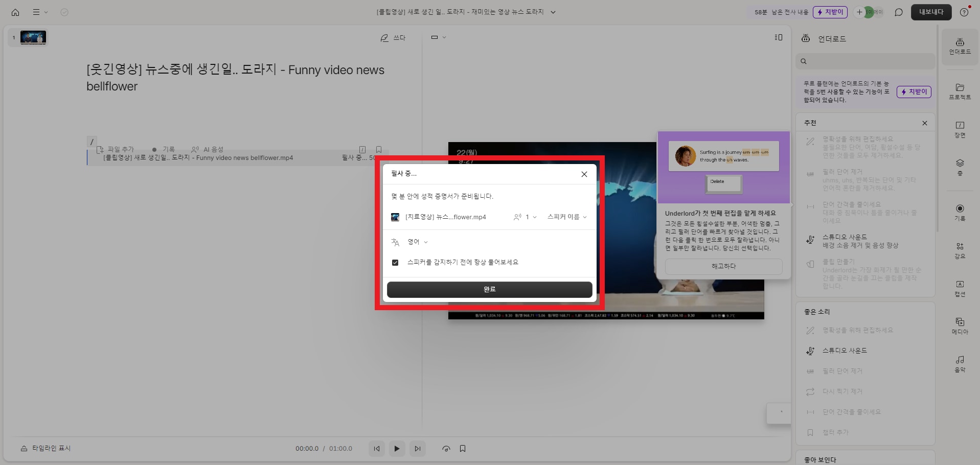Click the play button
Viewport: 980px width, 465px height.
(397, 449)
